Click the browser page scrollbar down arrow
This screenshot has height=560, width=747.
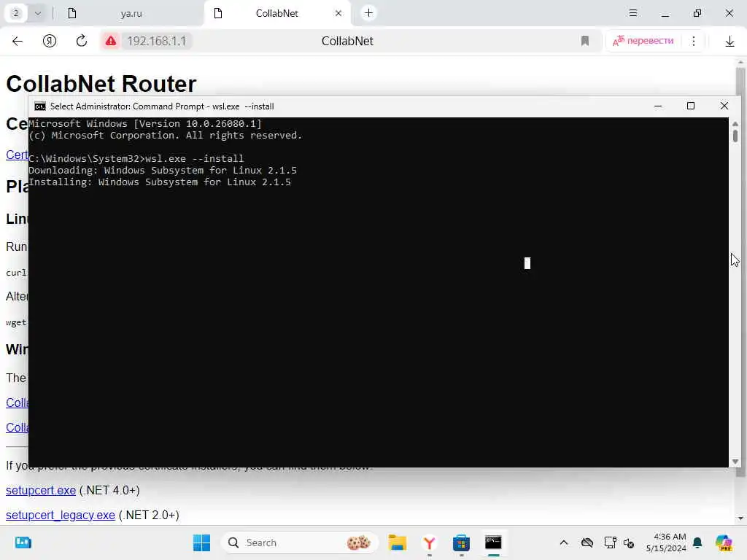(x=740, y=518)
